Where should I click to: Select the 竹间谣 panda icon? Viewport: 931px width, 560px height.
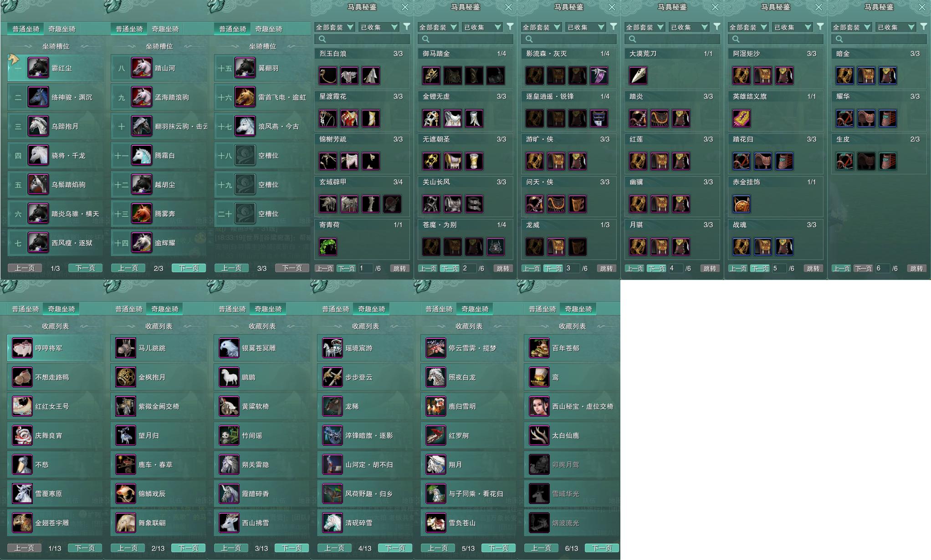(x=229, y=435)
